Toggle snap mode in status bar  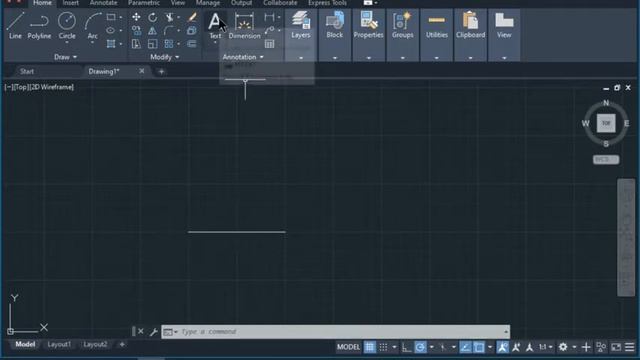(383, 347)
